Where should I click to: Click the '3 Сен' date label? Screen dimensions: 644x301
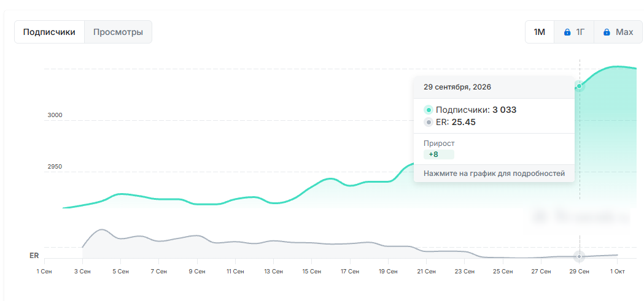(82, 272)
